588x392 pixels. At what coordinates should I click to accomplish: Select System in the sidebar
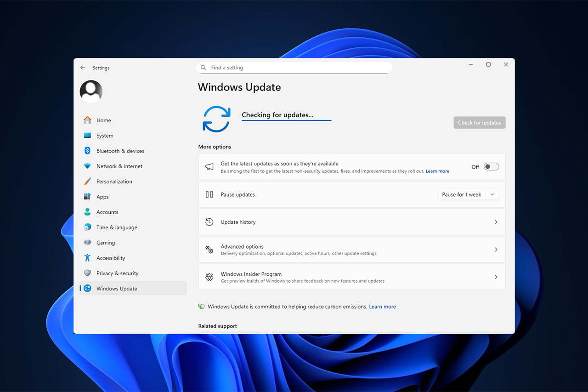click(x=133, y=136)
